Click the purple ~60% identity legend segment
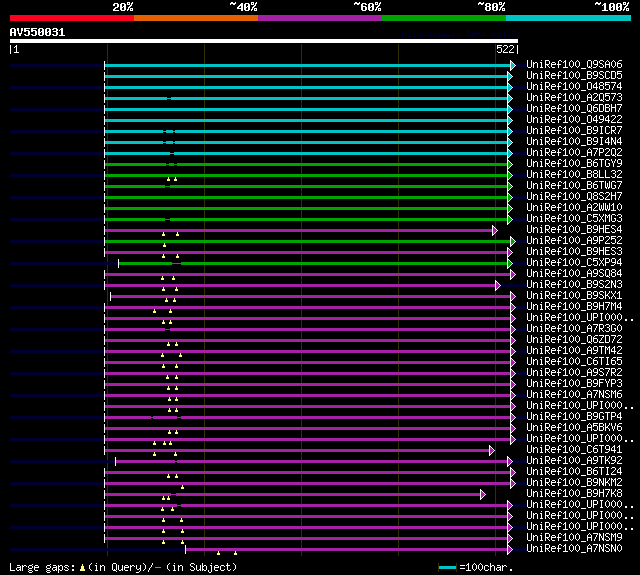Image resolution: width=640 pixels, height=575 pixels. 320,18
